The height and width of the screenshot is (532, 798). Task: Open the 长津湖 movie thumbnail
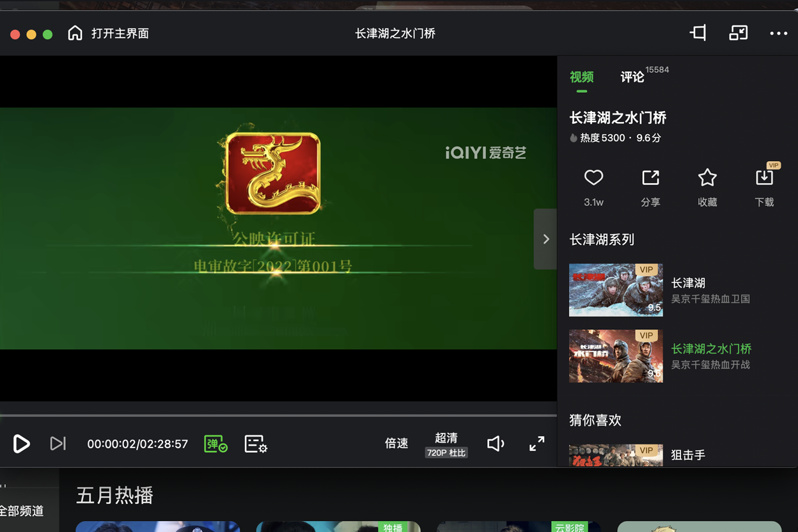pos(616,290)
